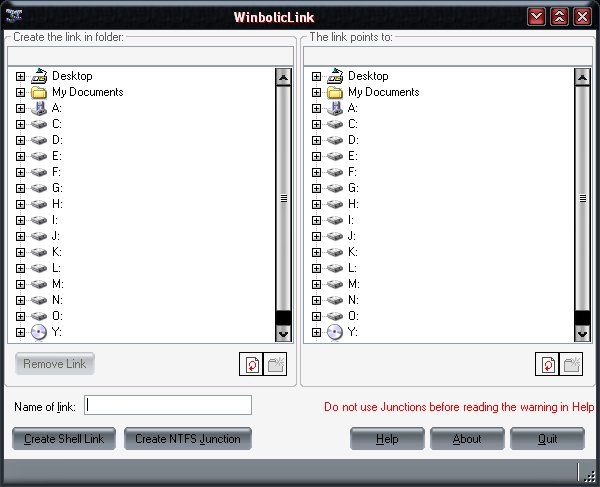The width and height of the screenshot is (600, 487).
Task: Click the new folder icon under the right tree
Action: 572,365
